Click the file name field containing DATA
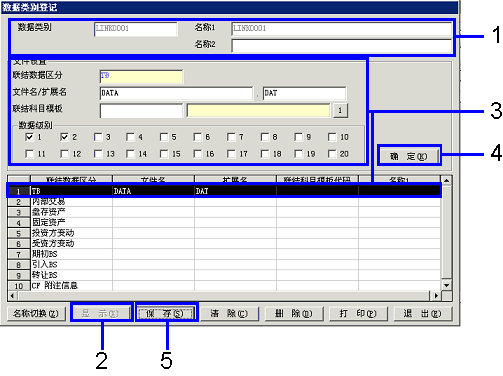 coord(176,93)
